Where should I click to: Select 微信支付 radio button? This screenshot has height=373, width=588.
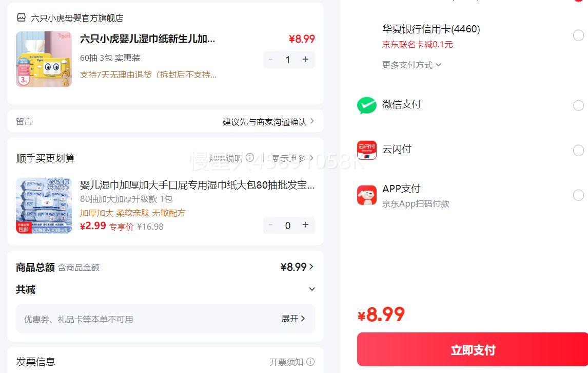coord(578,105)
